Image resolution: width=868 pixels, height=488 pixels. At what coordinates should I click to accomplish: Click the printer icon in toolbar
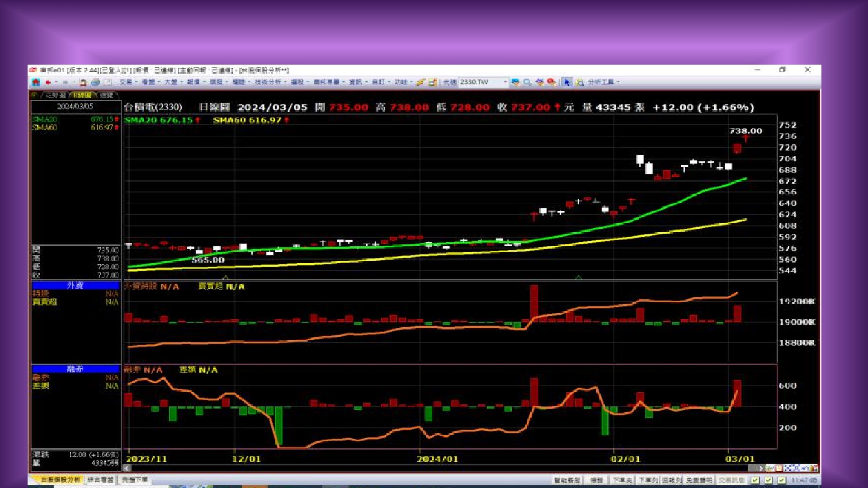[x=95, y=82]
